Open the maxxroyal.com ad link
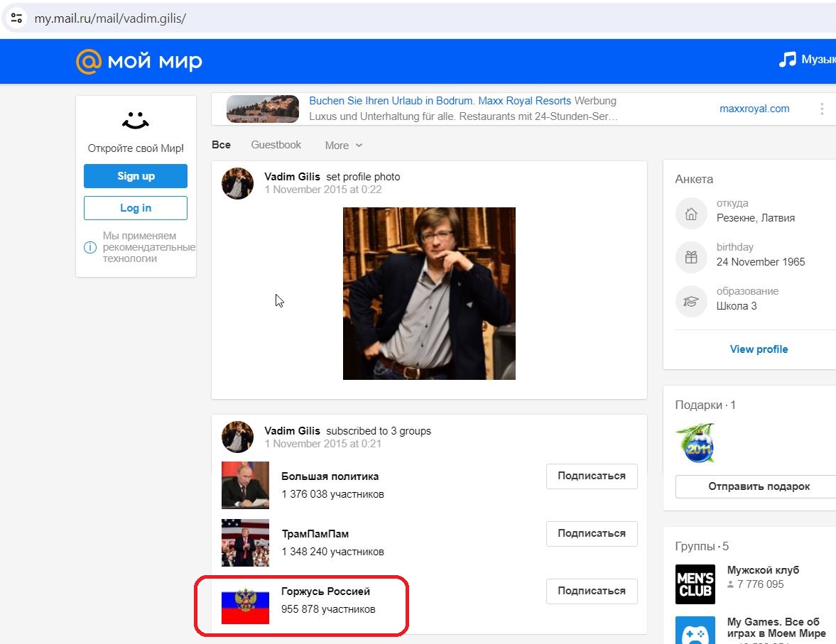This screenshot has width=836, height=644. (754, 109)
